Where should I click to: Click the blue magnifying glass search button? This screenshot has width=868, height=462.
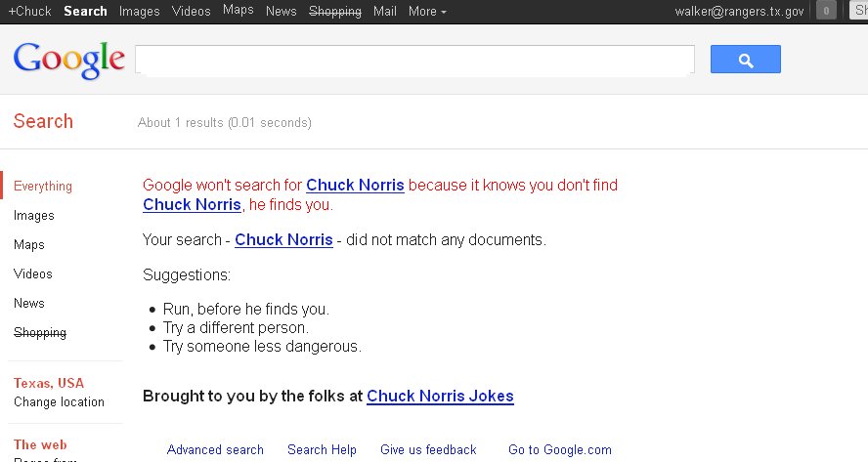pyautogui.click(x=745, y=60)
